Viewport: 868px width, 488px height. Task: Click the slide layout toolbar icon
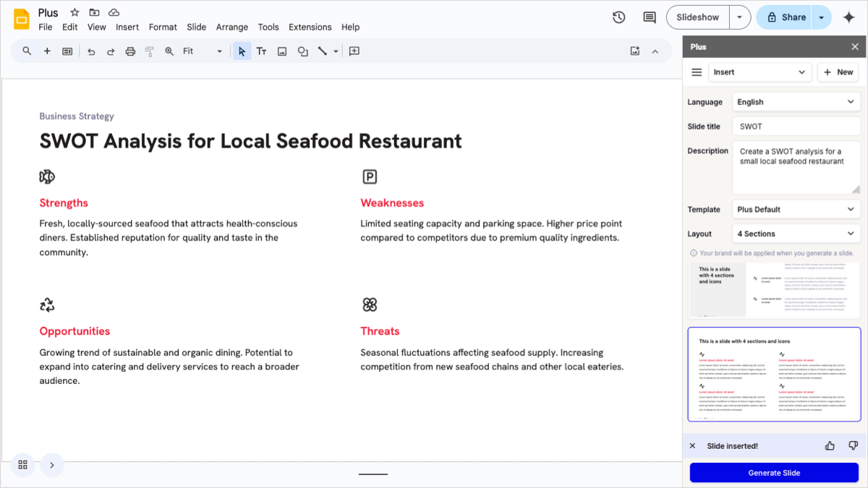[x=67, y=51]
